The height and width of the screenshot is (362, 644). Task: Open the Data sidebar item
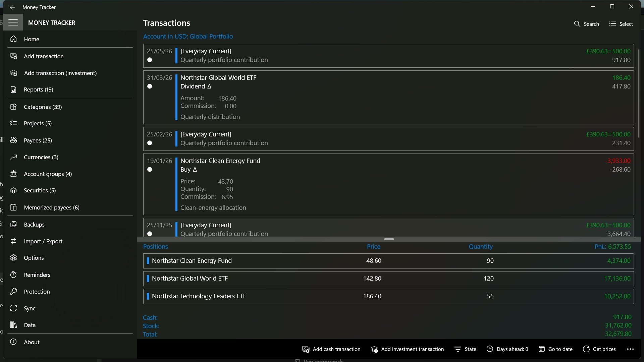tap(70, 325)
